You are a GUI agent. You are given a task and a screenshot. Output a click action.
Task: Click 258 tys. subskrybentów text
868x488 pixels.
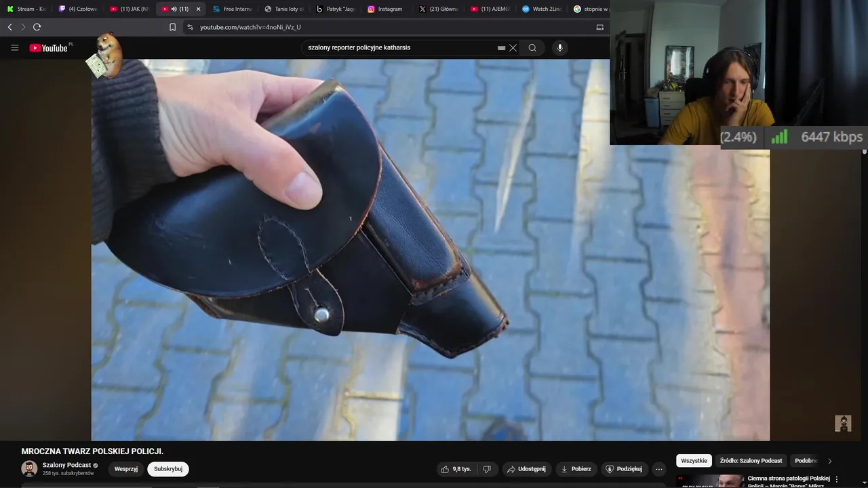(x=68, y=473)
